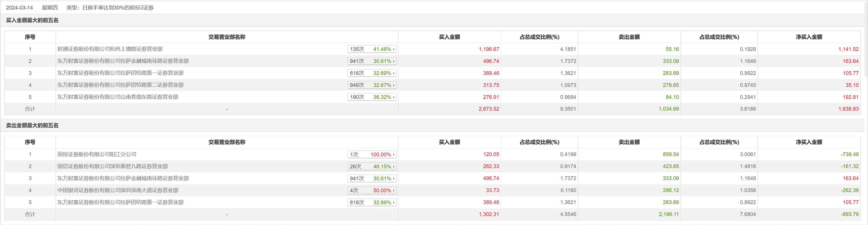
Task: Select the -739.49 净买入金额 cell
Action: coord(849,155)
